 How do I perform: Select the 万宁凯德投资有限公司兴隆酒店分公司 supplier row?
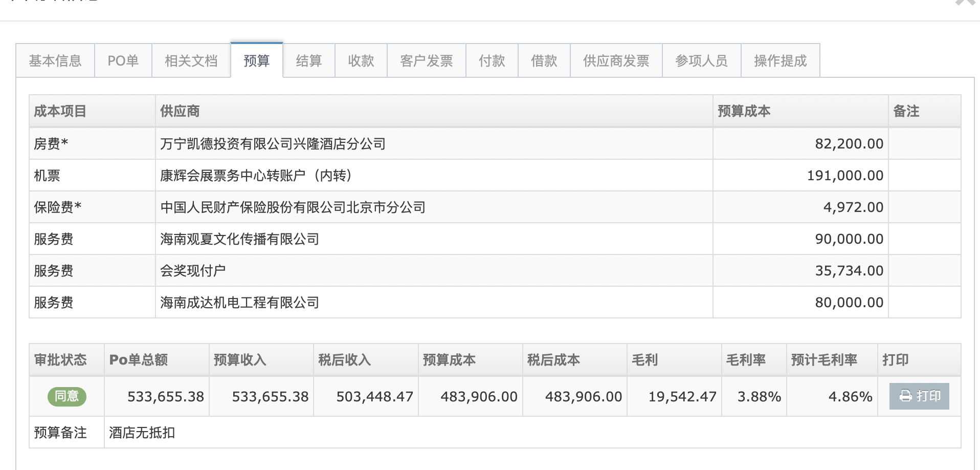(273, 144)
